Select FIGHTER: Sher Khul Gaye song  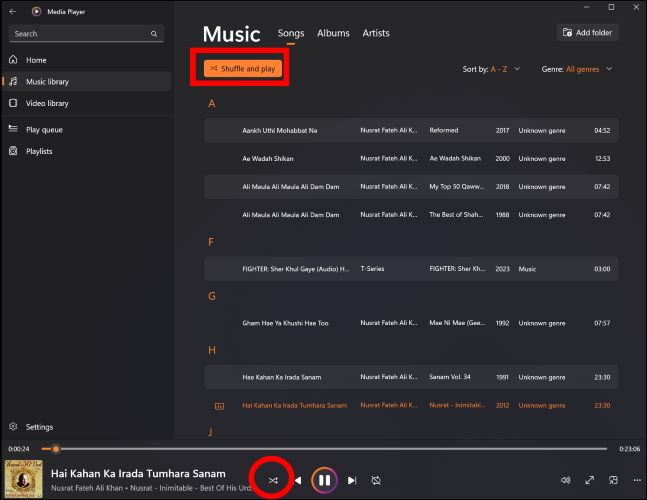tap(411, 269)
